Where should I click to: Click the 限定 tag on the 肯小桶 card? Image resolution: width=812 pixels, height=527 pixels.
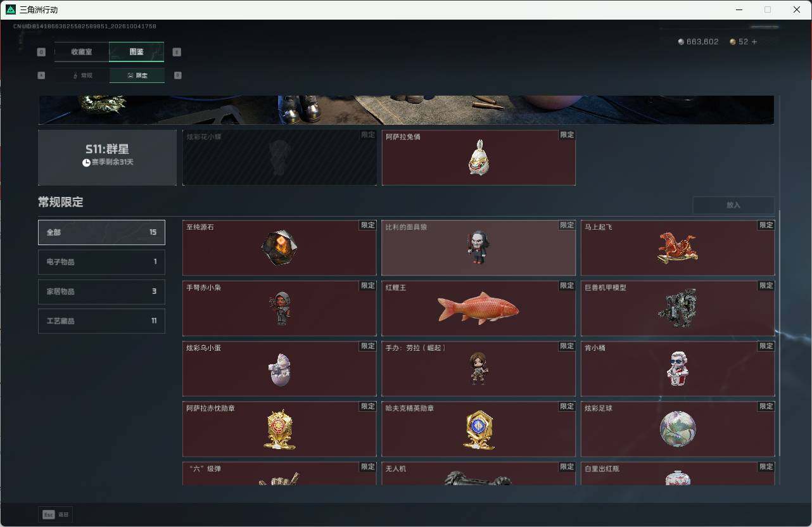(766, 346)
